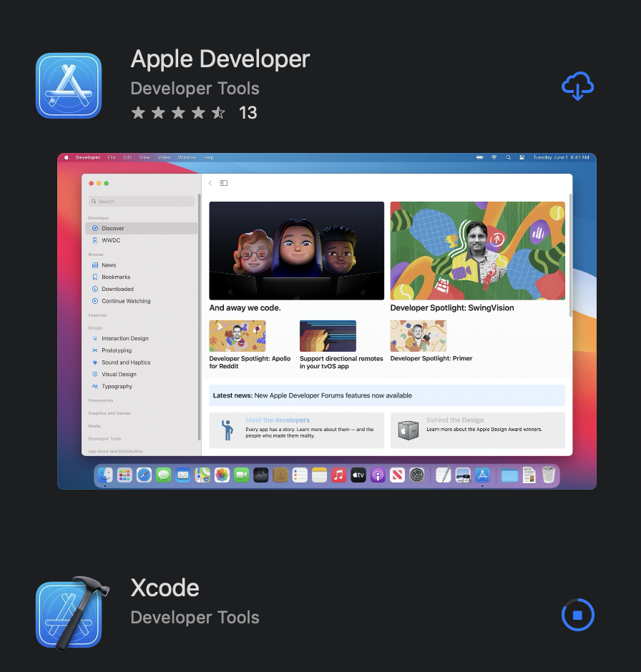Open the WWDC sidebar item
The height and width of the screenshot is (672, 641).
coord(110,240)
